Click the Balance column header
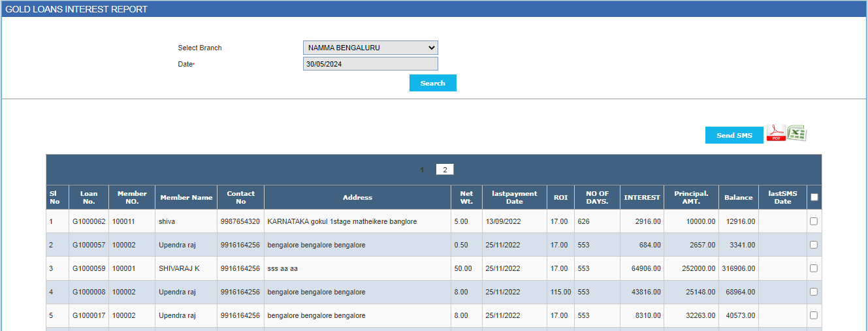Image resolution: width=868 pixels, height=331 pixels. coord(739,197)
